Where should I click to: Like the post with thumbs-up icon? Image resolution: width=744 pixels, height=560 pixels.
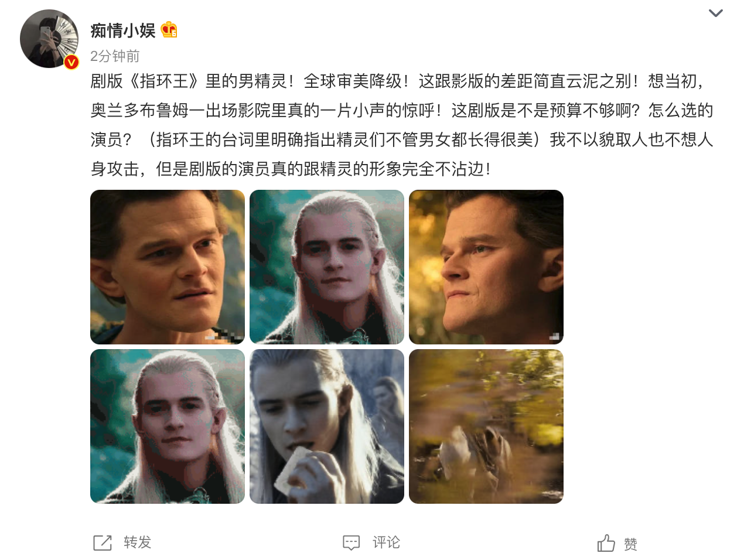pyautogui.click(x=606, y=543)
